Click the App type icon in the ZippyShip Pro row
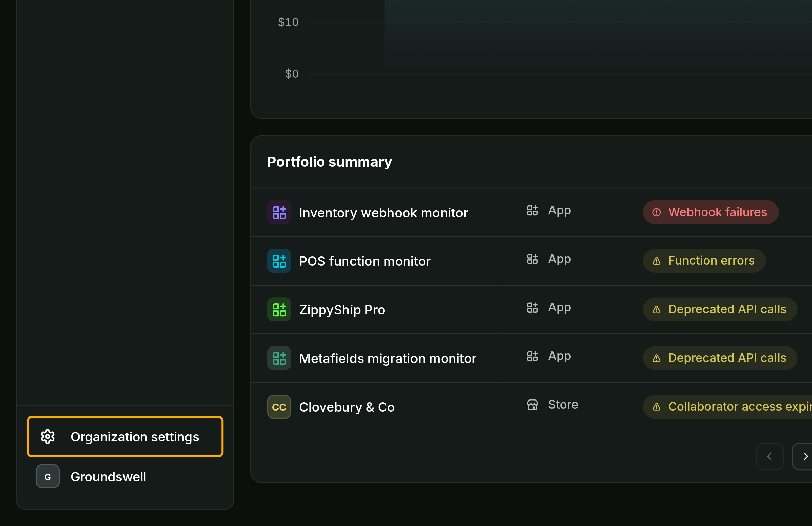Viewport: 812px width, 526px height. click(x=532, y=308)
